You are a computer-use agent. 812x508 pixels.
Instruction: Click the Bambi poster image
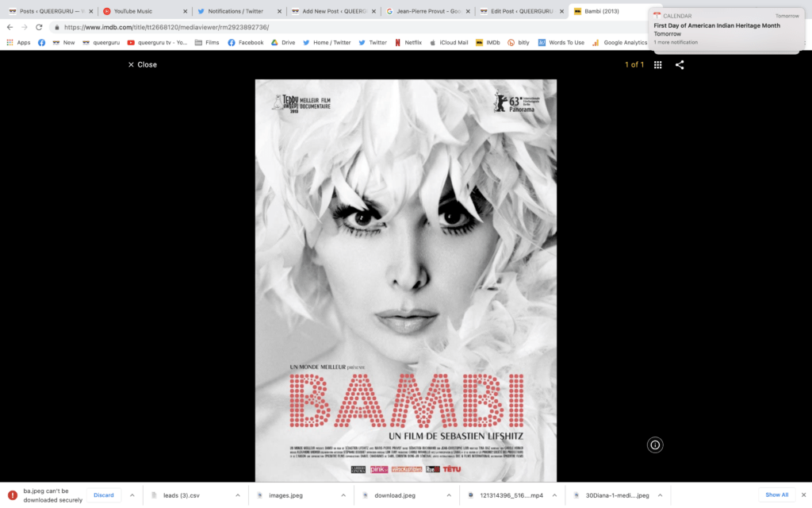[405, 280]
